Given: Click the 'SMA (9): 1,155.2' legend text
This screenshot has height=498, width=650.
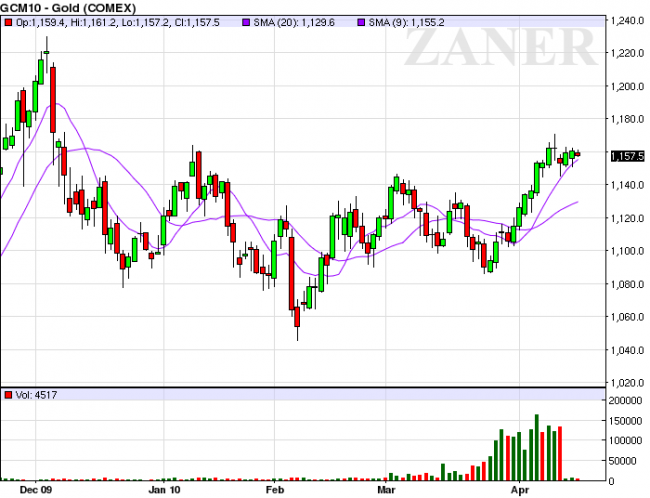Looking at the screenshot, I should (407, 22).
